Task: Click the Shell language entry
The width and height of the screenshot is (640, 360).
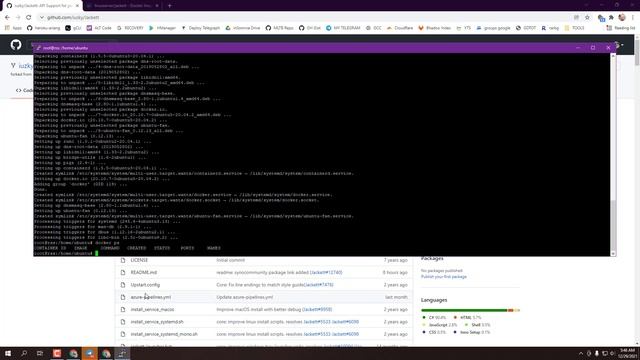Action: pyautogui.click(x=478, y=325)
